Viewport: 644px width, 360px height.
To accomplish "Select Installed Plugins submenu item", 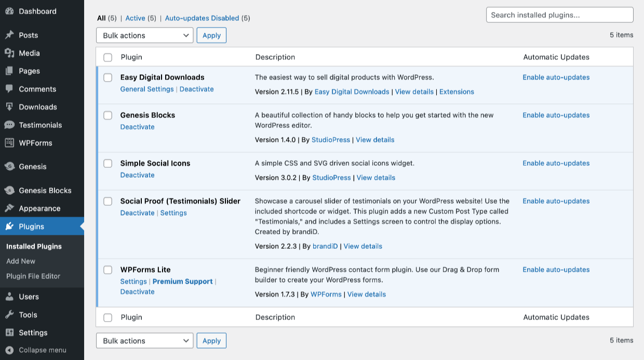I will point(34,246).
